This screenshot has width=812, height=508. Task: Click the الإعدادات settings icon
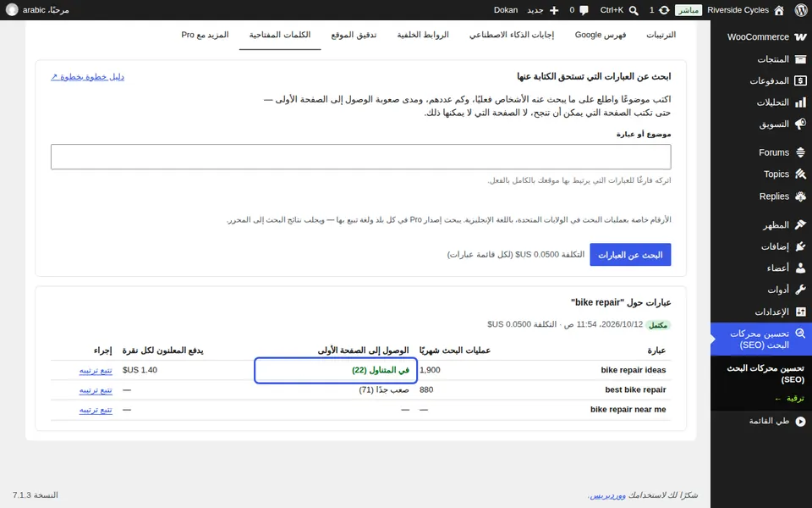(x=801, y=312)
